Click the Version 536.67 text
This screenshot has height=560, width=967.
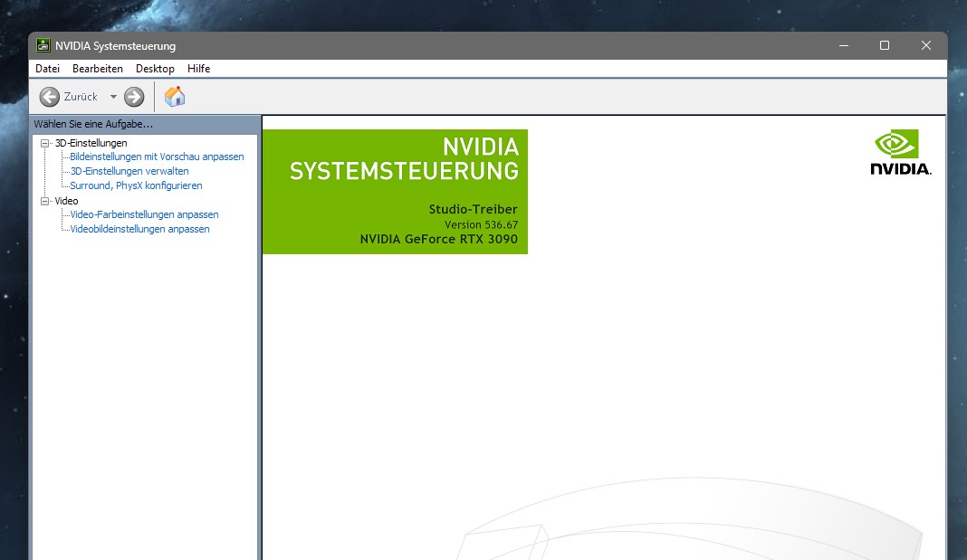[481, 225]
